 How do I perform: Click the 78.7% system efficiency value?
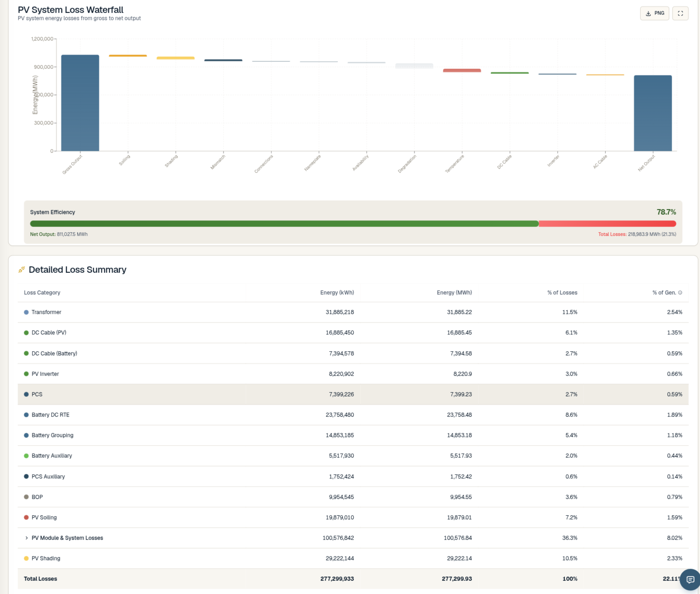tap(666, 212)
